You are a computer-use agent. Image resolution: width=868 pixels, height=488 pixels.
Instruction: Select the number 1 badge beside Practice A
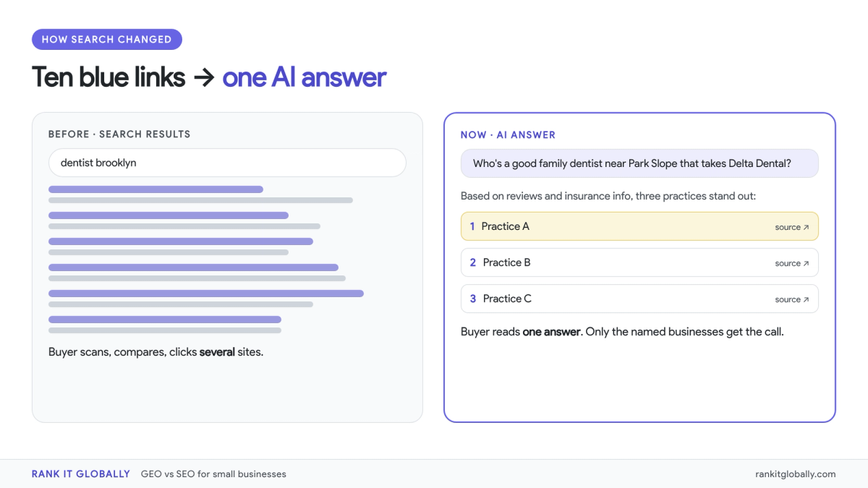coord(472,226)
